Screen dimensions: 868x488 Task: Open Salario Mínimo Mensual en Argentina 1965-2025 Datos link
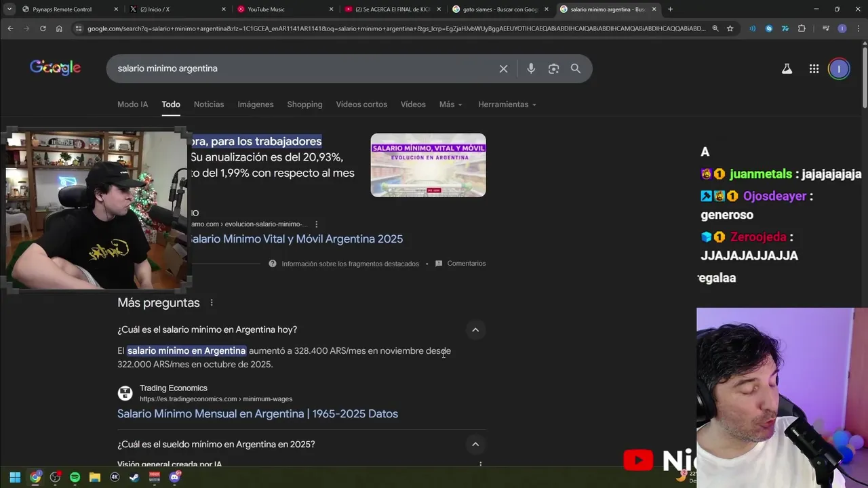point(258,414)
